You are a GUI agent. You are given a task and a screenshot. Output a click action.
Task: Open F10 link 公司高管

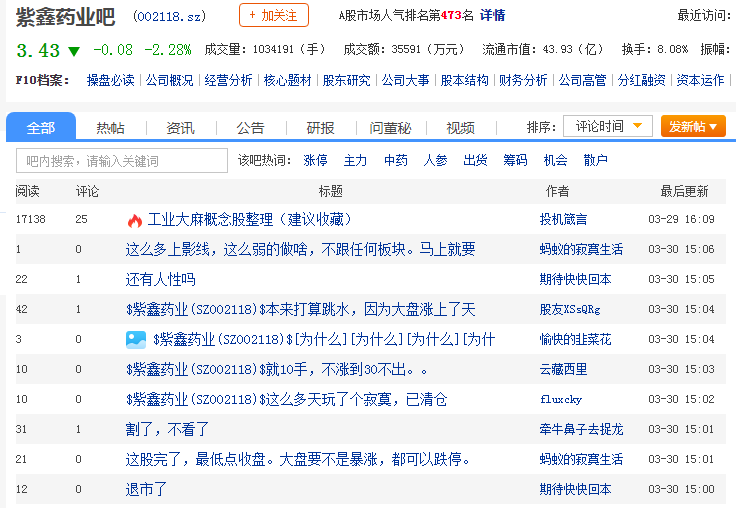(583, 80)
